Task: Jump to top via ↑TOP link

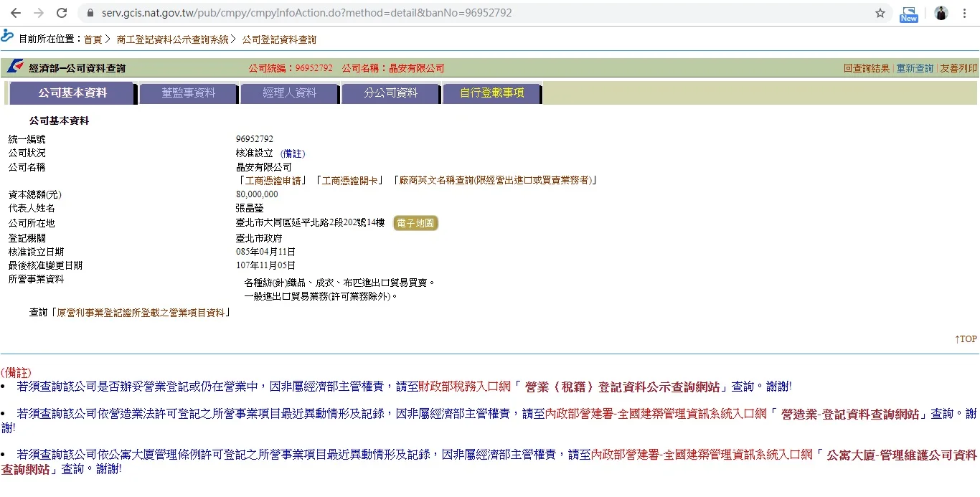Action: (965, 339)
